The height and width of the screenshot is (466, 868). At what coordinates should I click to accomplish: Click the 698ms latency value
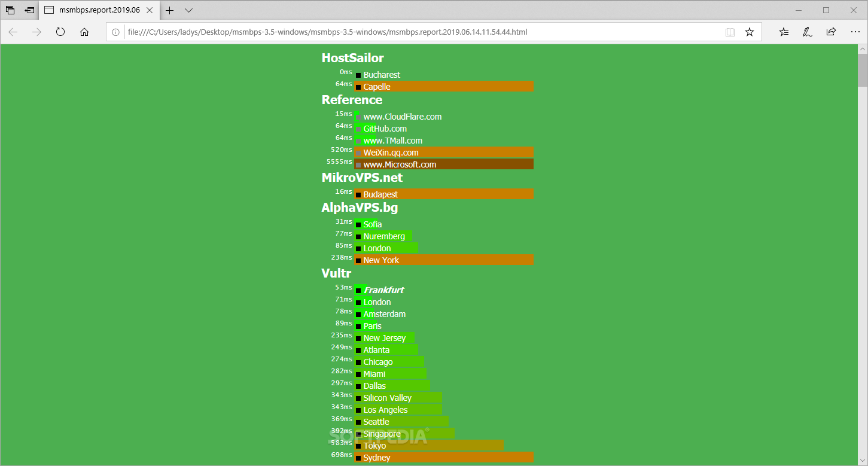tap(342, 455)
